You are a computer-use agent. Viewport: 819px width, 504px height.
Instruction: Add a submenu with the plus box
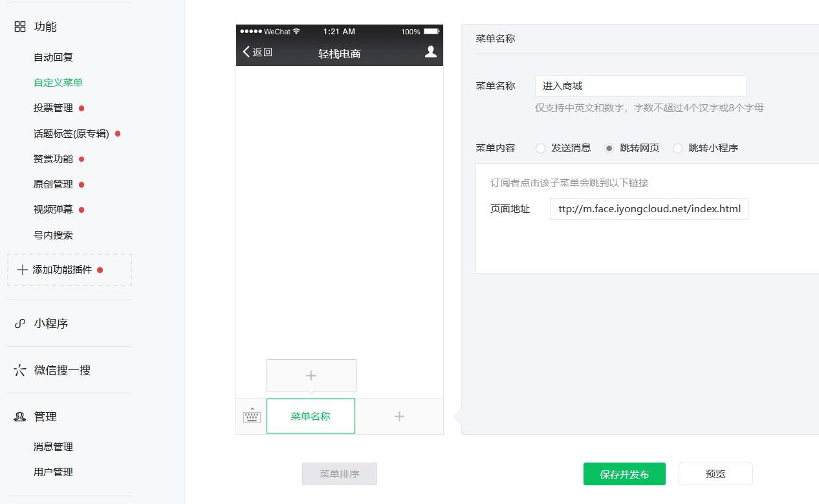(311, 375)
